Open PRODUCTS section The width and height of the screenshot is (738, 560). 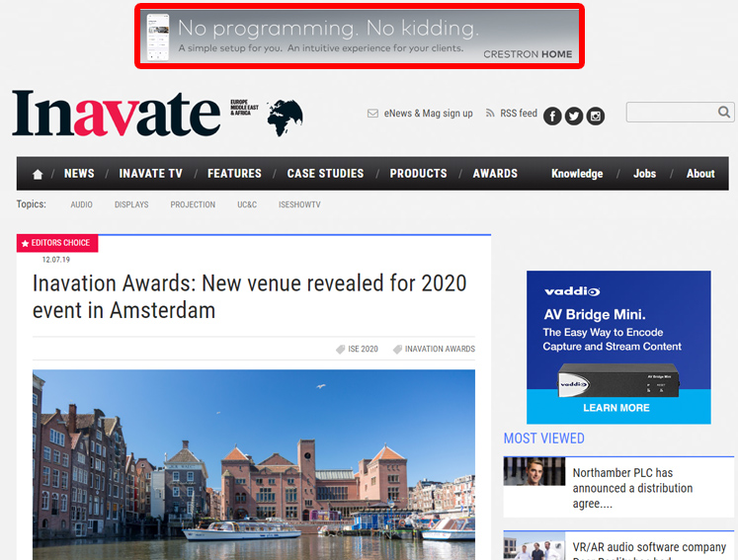[419, 174]
